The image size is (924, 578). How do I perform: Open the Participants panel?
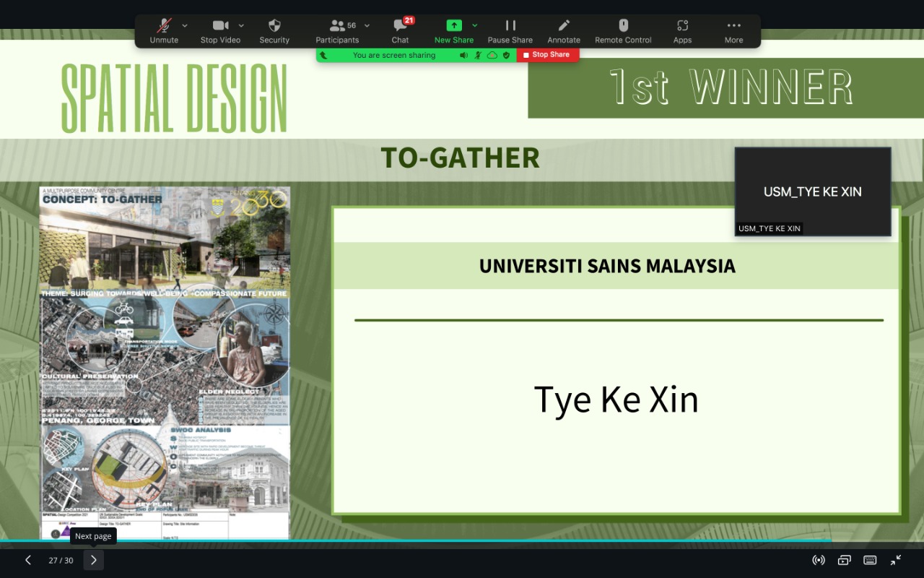coord(337,32)
